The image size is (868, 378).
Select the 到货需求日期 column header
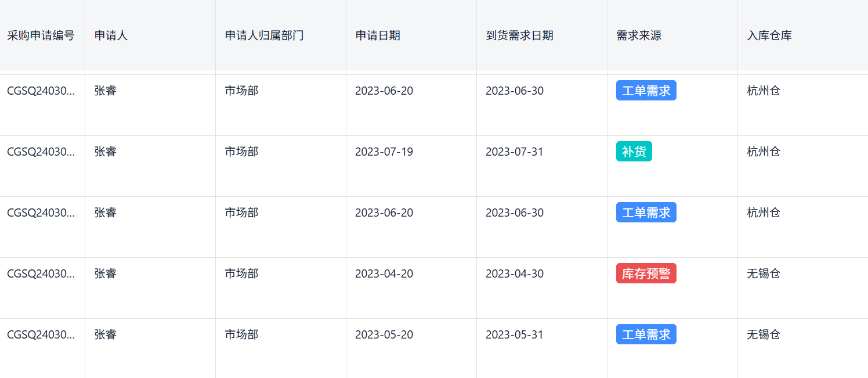click(519, 35)
